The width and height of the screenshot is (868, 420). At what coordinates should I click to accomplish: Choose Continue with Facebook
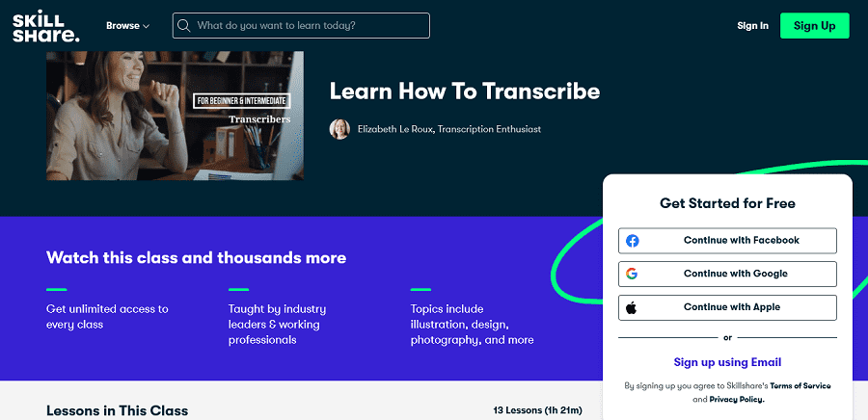click(x=727, y=241)
